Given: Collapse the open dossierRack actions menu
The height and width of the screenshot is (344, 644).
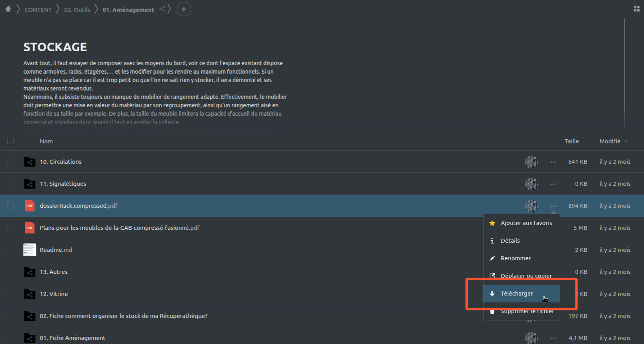Looking at the screenshot, I should coord(553,206).
